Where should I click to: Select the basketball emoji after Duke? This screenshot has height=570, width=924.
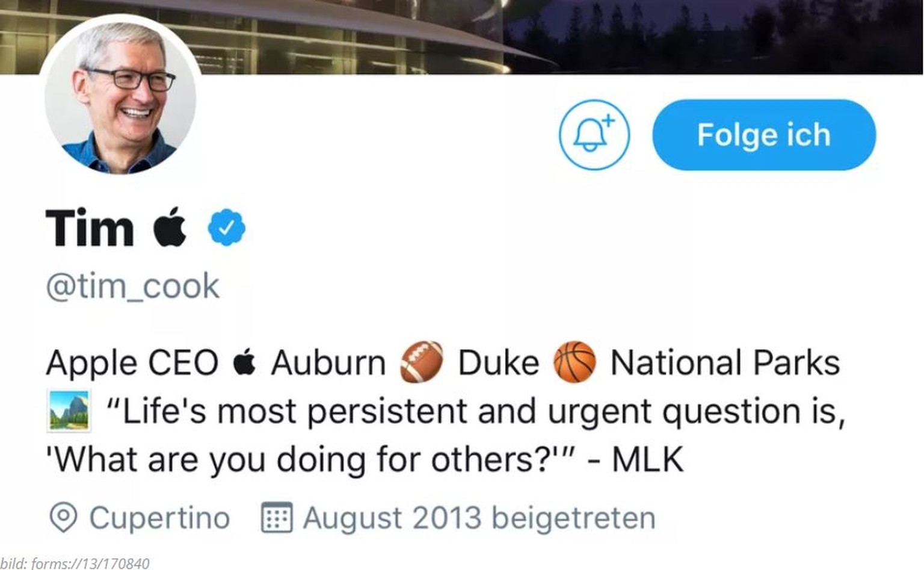tap(574, 362)
